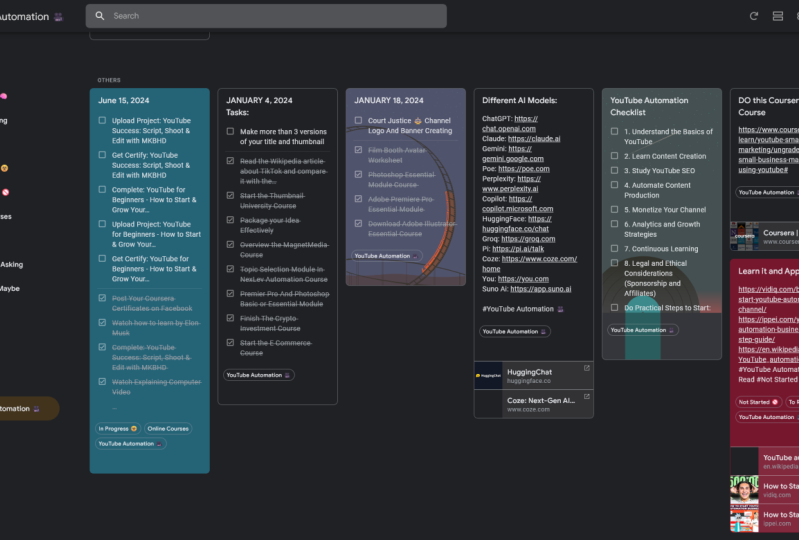
Task: Open the 'JANUARY 18, 2024' note title
Action: click(389, 100)
